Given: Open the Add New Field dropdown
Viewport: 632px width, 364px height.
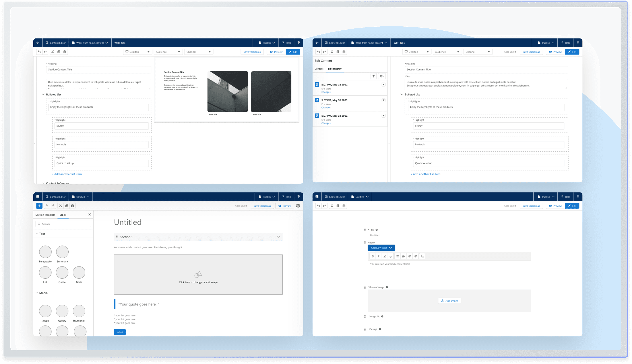Looking at the screenshot, I should (x=381, y=248).
